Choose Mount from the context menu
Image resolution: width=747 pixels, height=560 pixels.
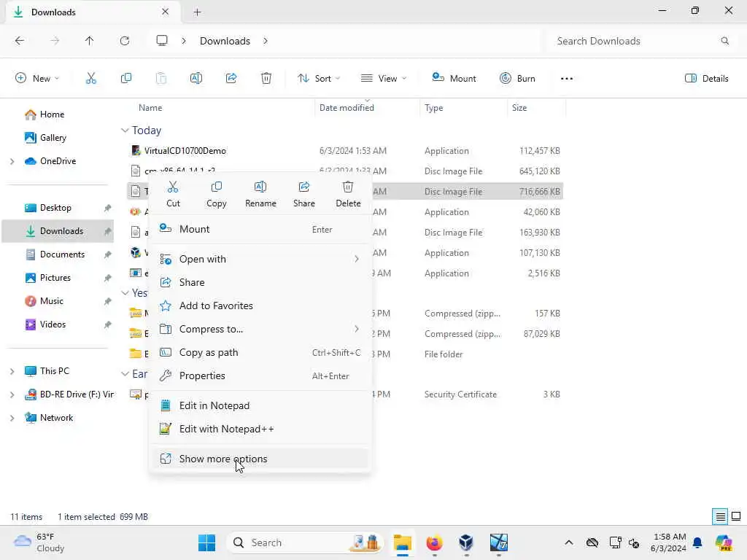point(260,229)
